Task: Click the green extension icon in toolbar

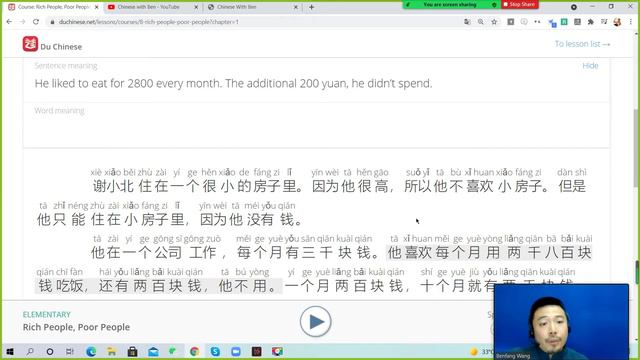Action: [x=564, y=22]
